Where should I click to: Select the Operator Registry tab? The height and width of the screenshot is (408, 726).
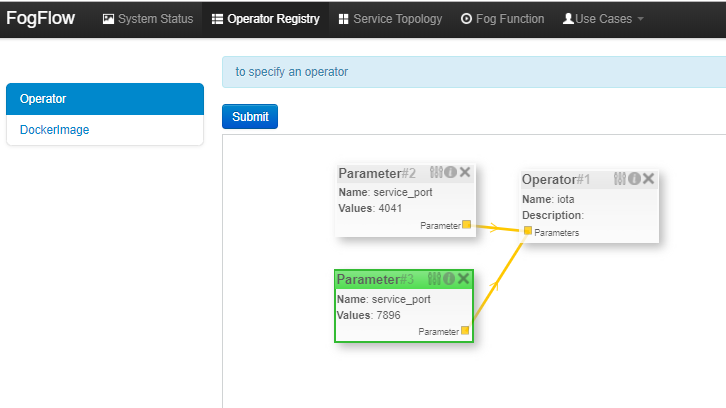point(265,19)
